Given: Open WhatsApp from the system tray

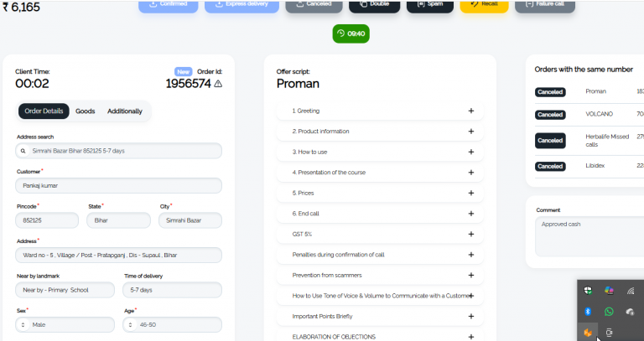Looking at the screenshot, I should pos(609,312).
